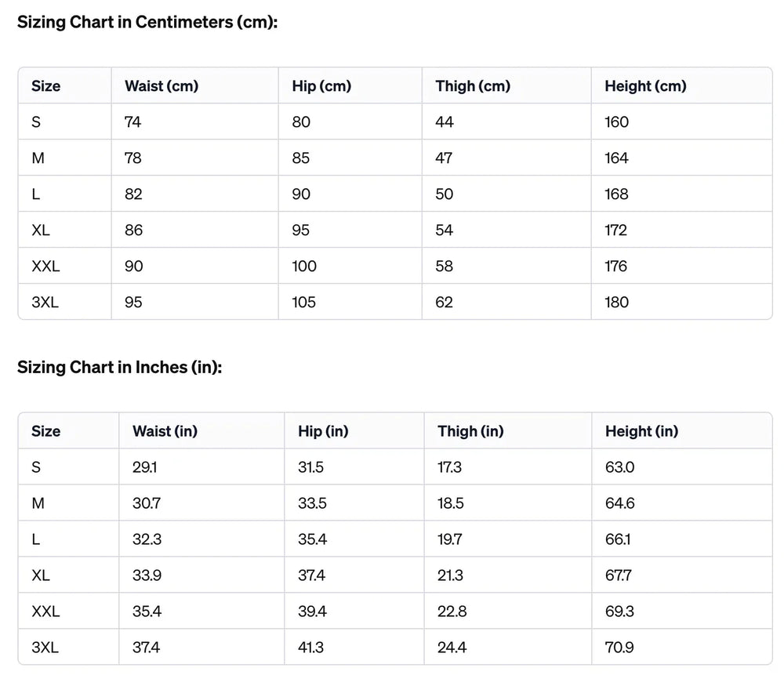
Task: Select the XXL row in inches table
Action: click(45, 612)
